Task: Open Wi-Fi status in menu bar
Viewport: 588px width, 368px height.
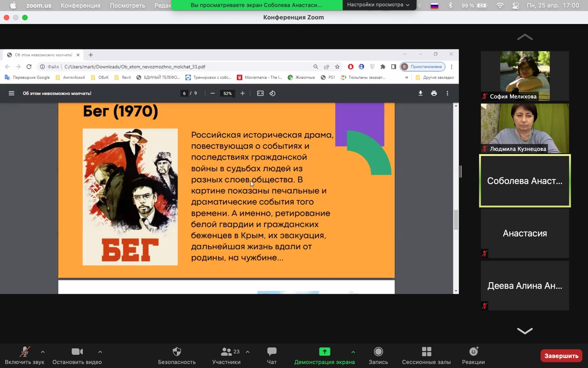Action: (x=500, y=6)
